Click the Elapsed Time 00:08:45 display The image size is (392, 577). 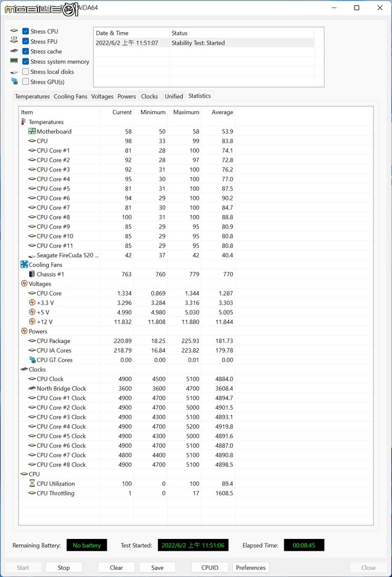coord(304,545)
